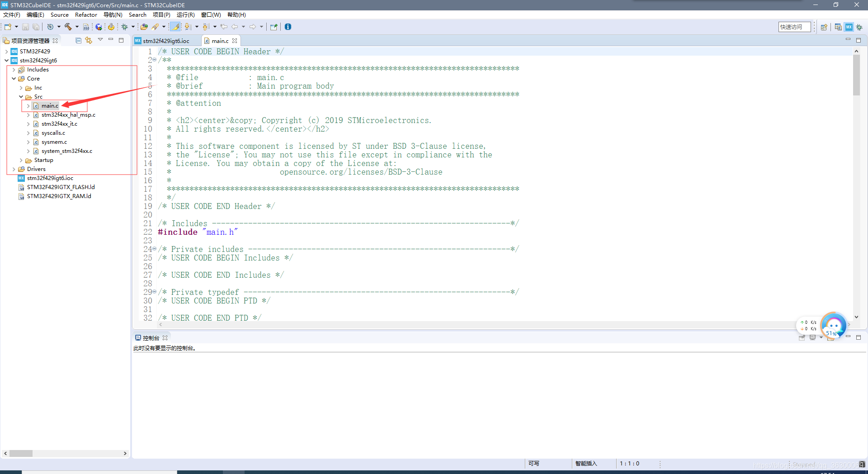The image size is (868, 474).
Task: Select main.c in the Src folder
Action: tap(50, 106)
